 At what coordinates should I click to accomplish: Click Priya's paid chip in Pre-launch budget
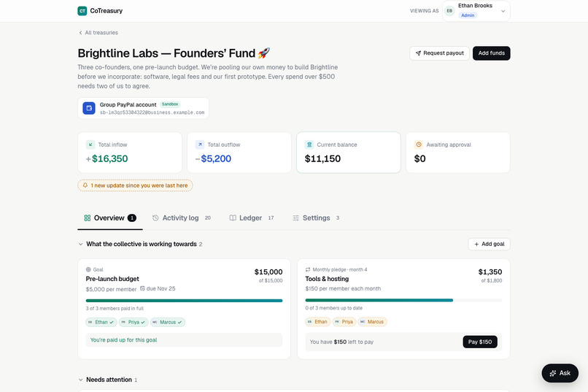click(x=134, y=322)
